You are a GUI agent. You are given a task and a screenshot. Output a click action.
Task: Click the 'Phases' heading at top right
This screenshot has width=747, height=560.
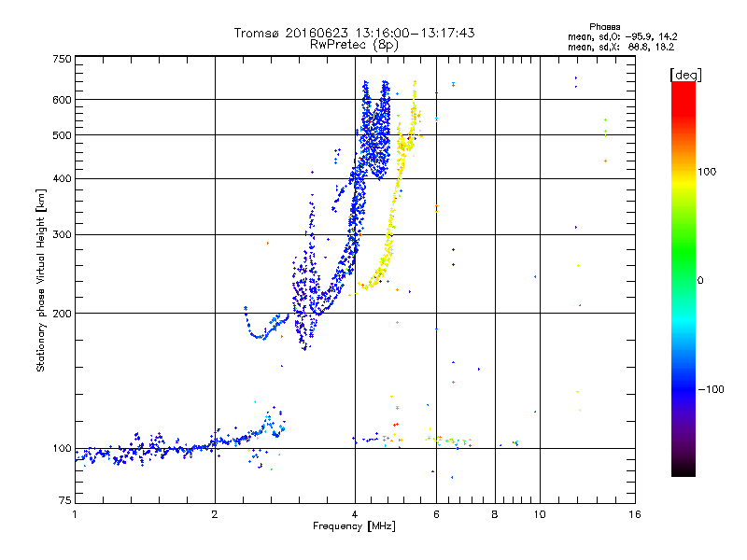click(604, 27)
